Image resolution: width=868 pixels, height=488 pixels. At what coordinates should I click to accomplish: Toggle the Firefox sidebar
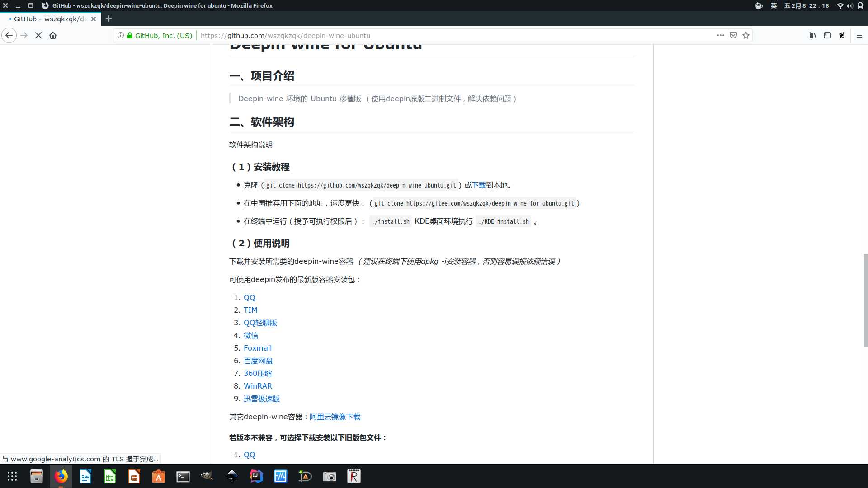(x=827, y=35)
